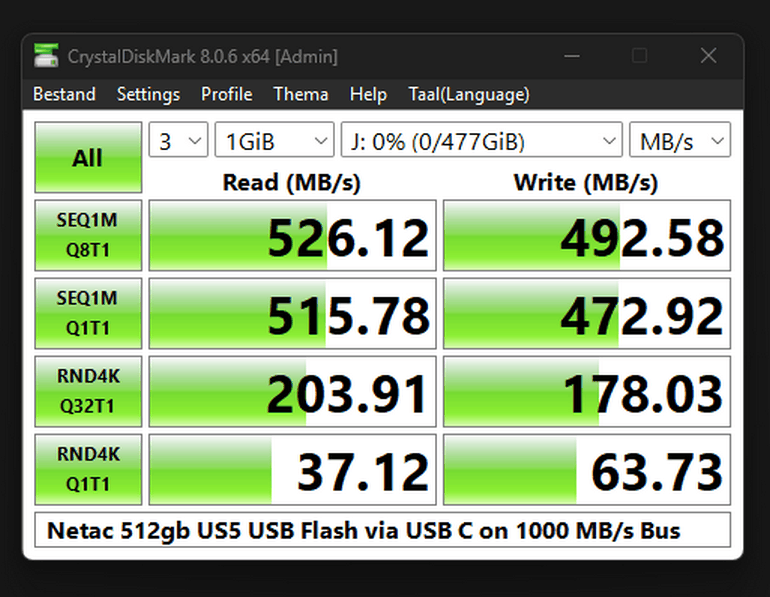Viewport: 770px width, 597px height.
Task: Select the 203.91 read result
Action: coord(293,391)
